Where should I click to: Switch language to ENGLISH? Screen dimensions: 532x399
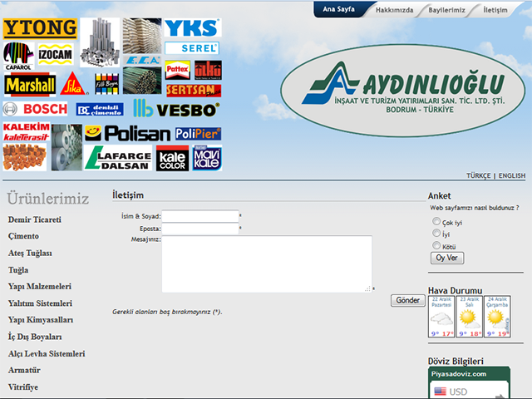[512, 175]
